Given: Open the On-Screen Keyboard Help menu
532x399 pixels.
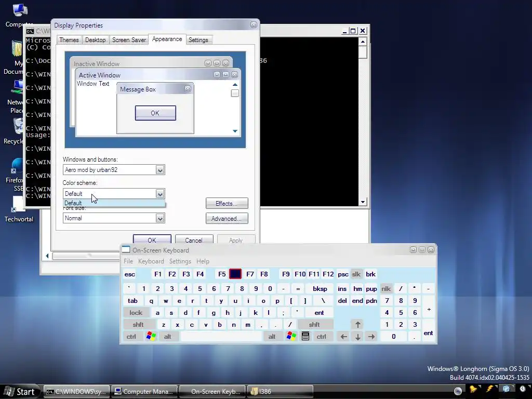Looking at the screenshot, I should coord(203,261).
